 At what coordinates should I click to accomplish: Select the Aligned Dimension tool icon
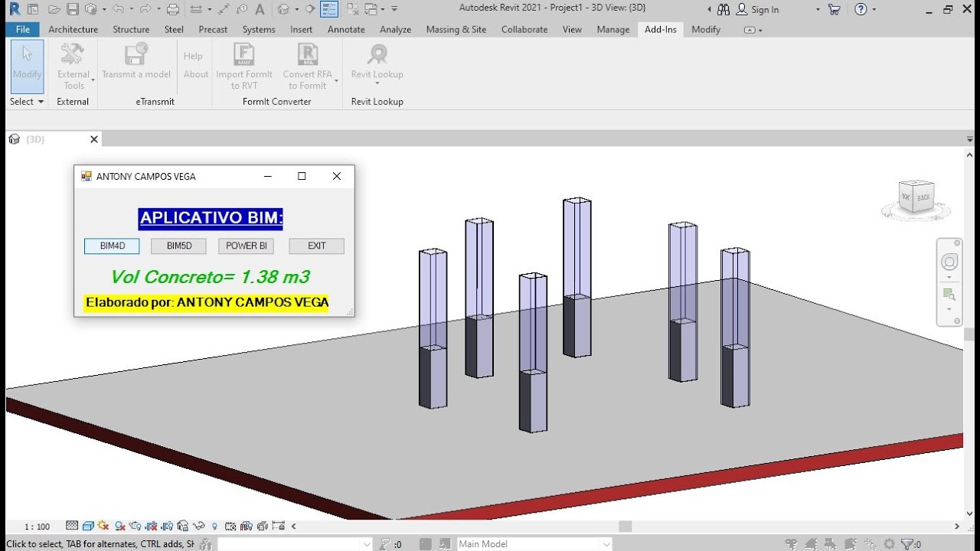pos(224,9)
